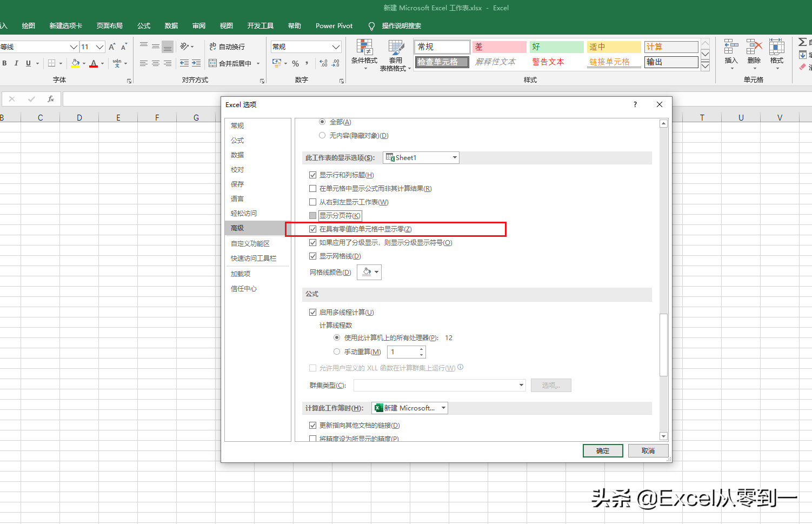
Task: Expand the font name dropdown 等线
Action: tap(74, 47)
